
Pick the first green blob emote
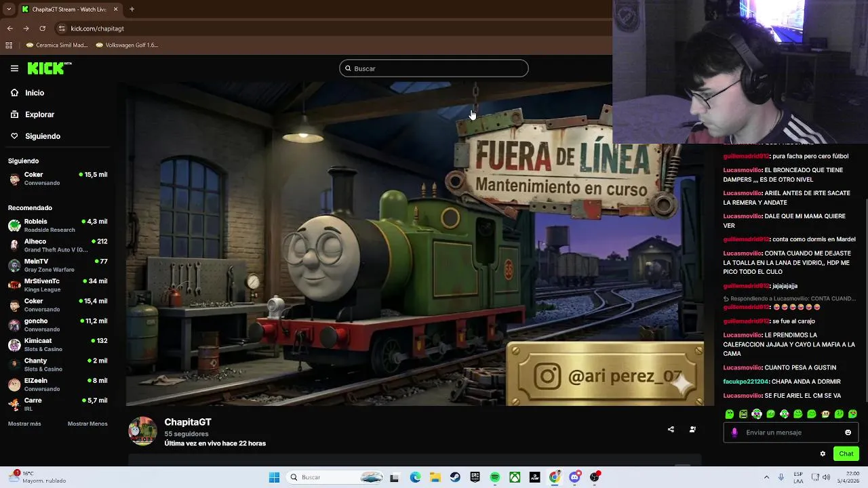[x=730, y=414]
